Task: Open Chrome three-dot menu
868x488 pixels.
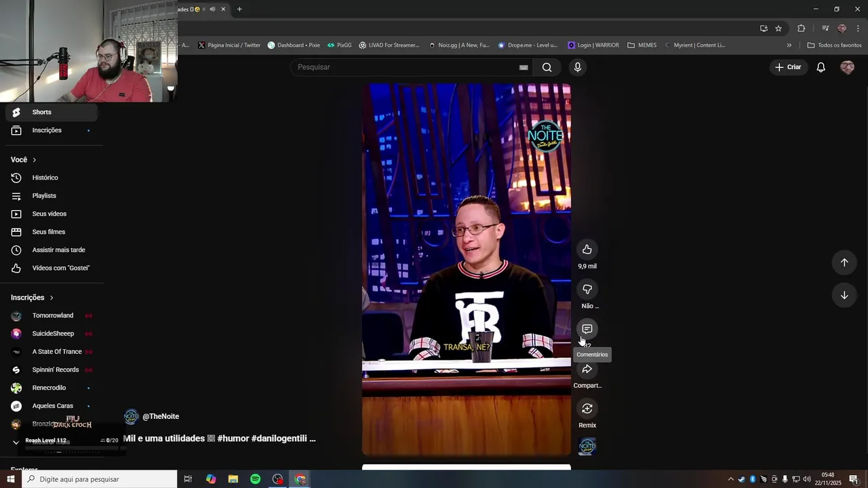Action: coord(858,28)
